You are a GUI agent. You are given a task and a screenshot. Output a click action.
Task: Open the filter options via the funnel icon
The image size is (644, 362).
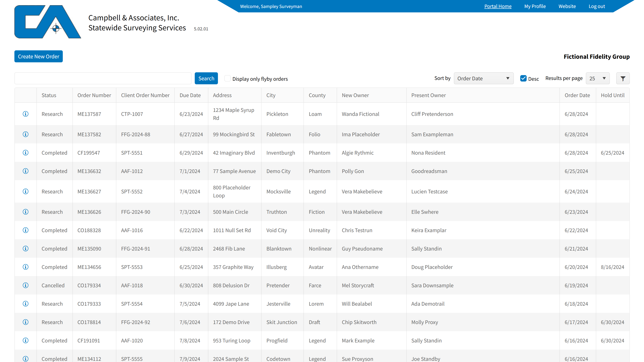(623, 78)
